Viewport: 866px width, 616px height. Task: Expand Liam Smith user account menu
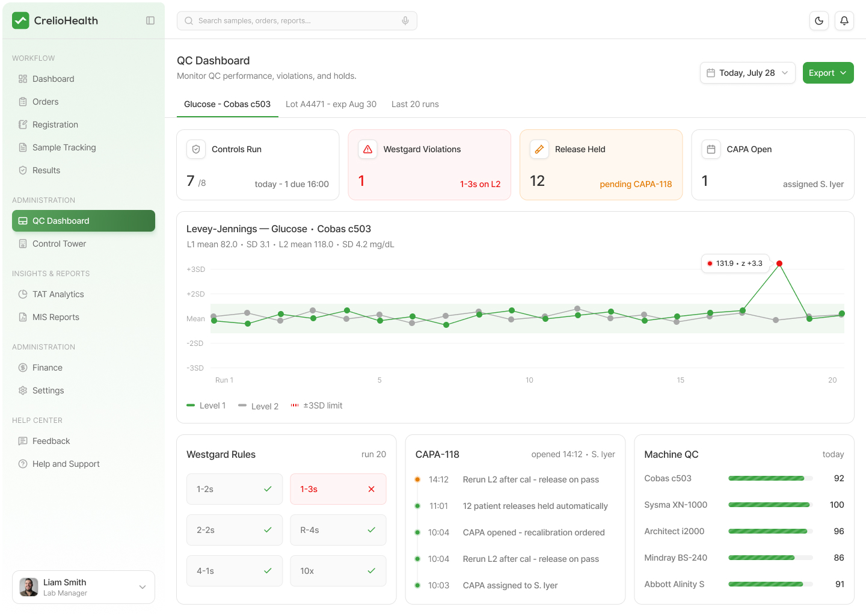click(x=84, y=587)
